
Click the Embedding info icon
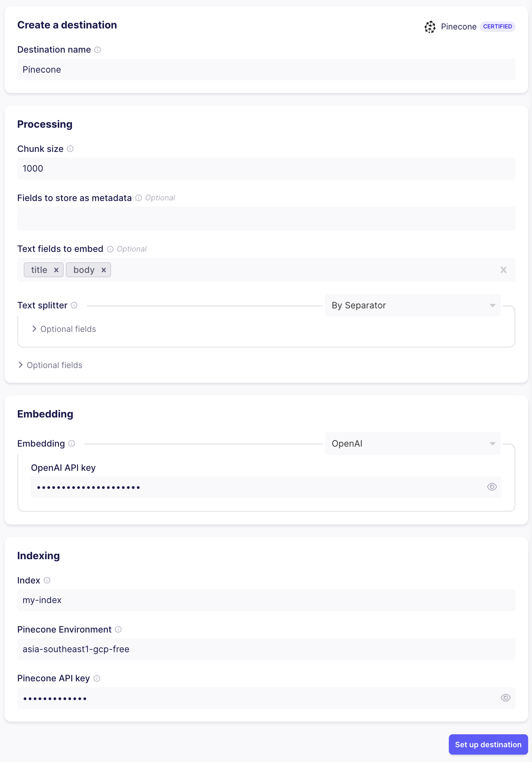(71, 444)
